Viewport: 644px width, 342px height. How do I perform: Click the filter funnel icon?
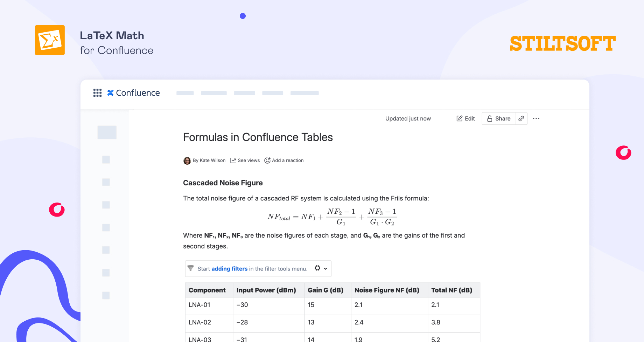pos(191,268)
